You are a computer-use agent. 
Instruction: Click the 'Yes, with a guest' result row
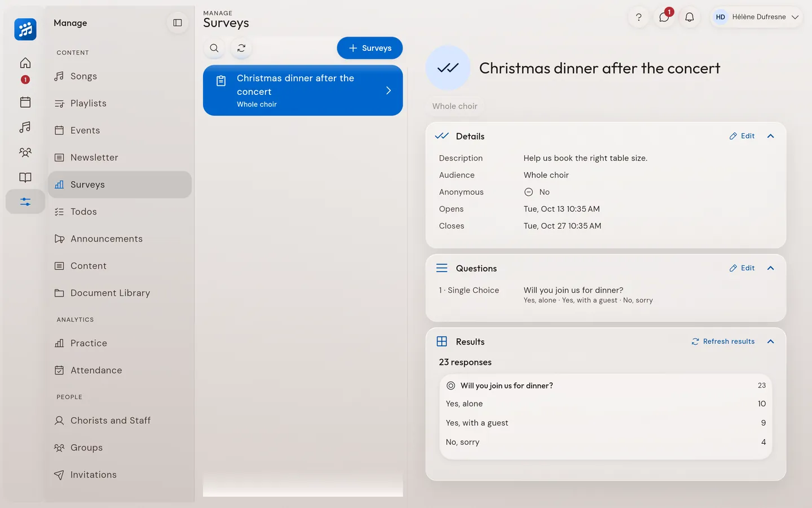tap(606, 423)
